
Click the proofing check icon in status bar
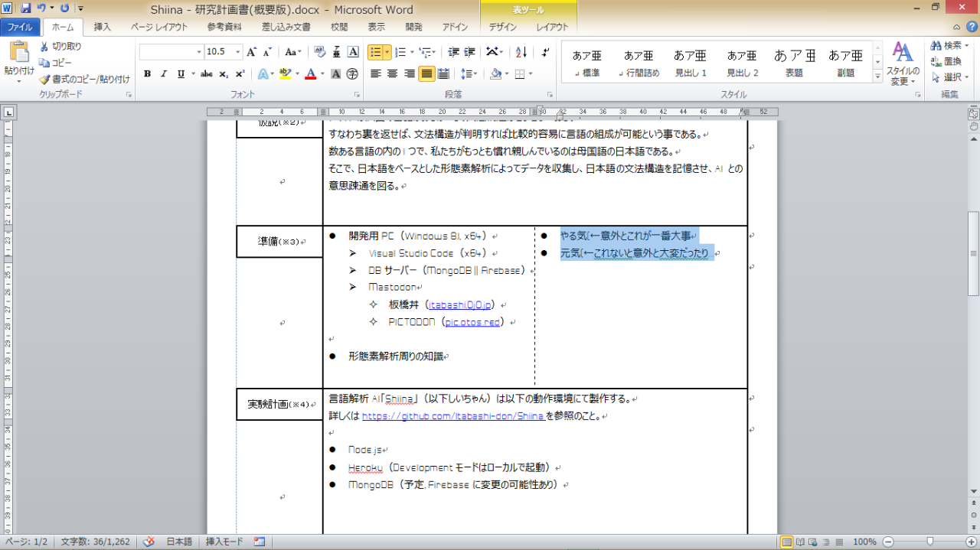[x=149, y=542]
